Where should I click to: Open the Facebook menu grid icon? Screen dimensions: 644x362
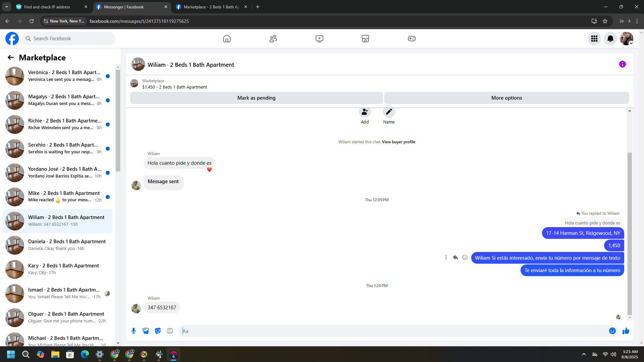(x=594, y=39)
